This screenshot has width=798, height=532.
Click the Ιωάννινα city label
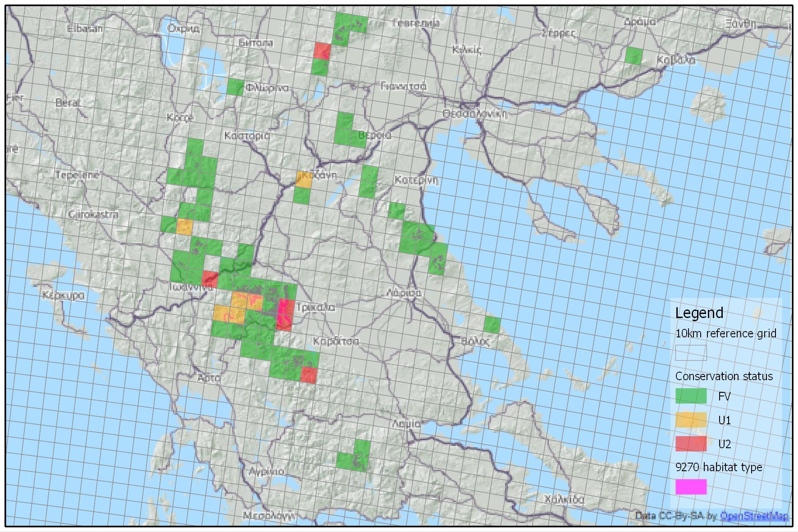click(191, 287)
